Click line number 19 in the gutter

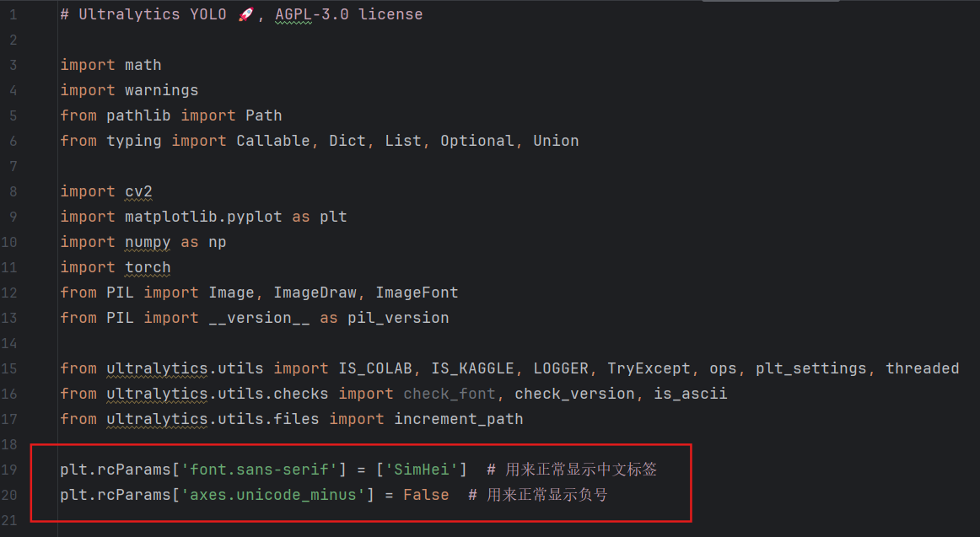[x=9, y=470]
